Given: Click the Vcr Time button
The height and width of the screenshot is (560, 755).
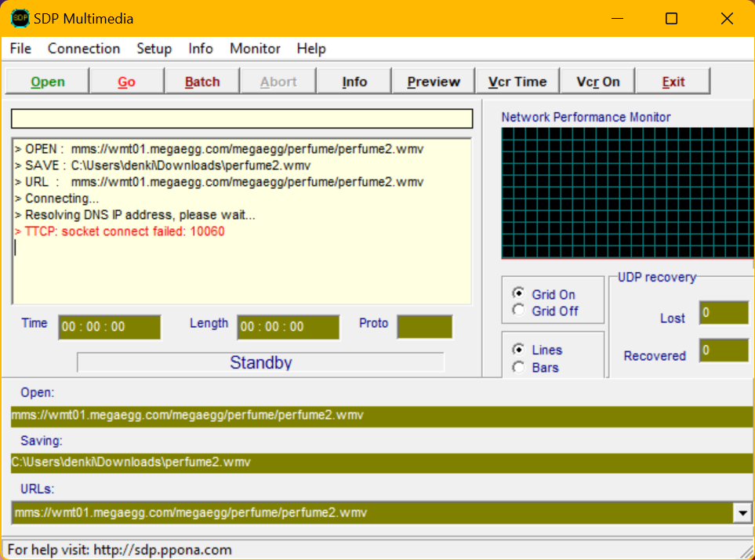Looking at the screenshot, I should (x=517, y=82).
